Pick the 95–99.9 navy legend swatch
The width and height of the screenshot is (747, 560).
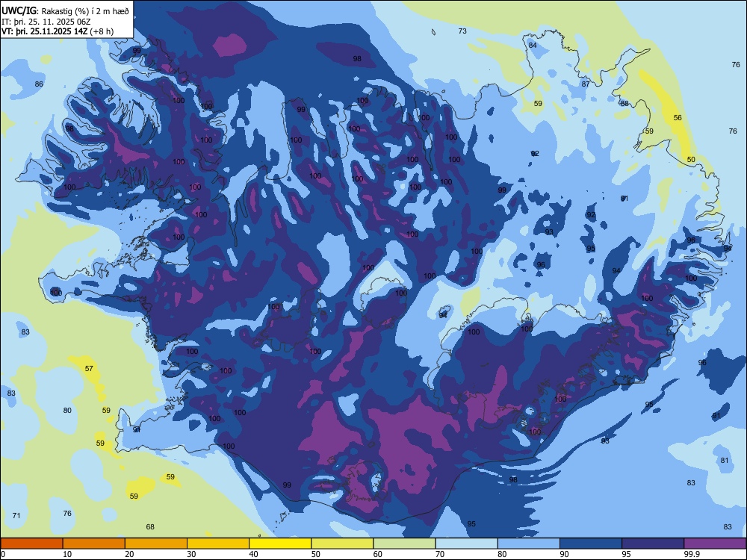(x=653, y=544)
